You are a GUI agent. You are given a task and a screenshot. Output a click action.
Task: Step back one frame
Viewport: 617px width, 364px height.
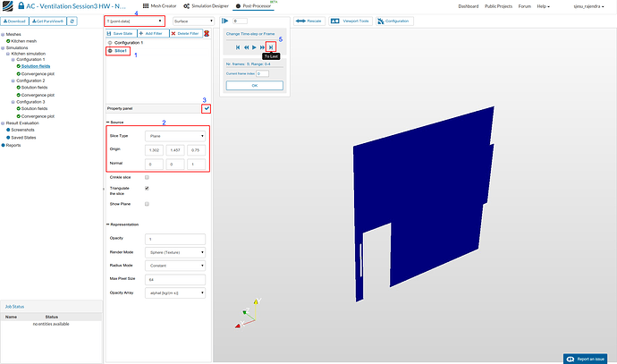click(x=246, y=47)
